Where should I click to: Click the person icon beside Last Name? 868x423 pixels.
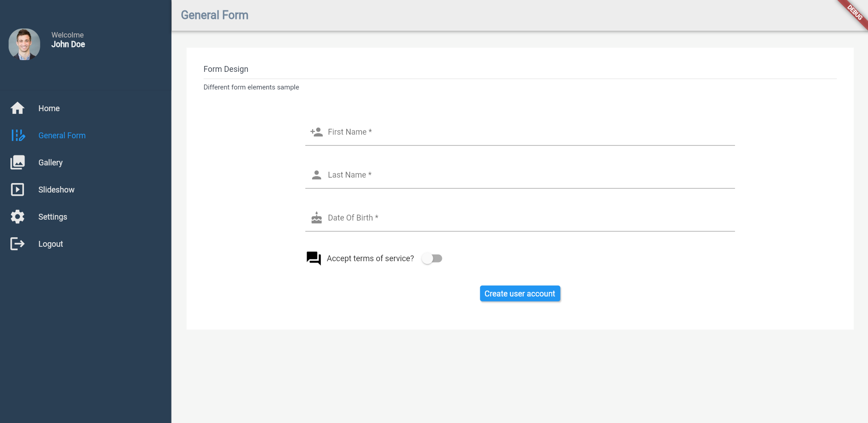click(x=316, y=174)
